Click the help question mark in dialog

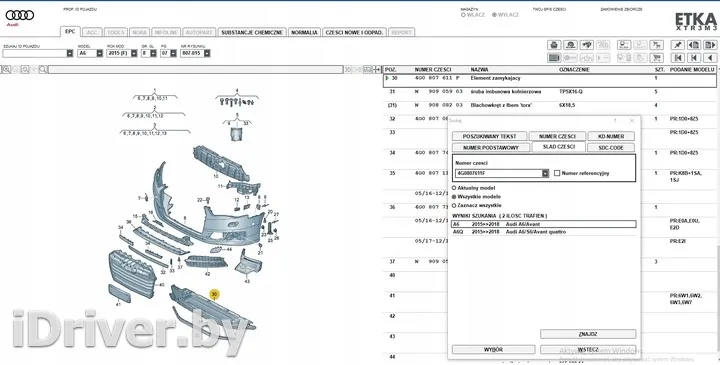[x=615, y=120]
